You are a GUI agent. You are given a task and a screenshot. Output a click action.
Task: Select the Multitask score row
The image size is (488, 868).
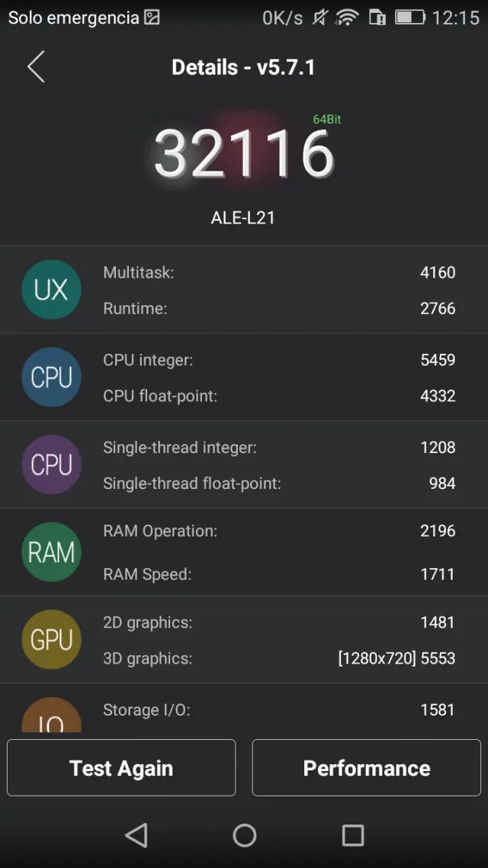point(279,272)
